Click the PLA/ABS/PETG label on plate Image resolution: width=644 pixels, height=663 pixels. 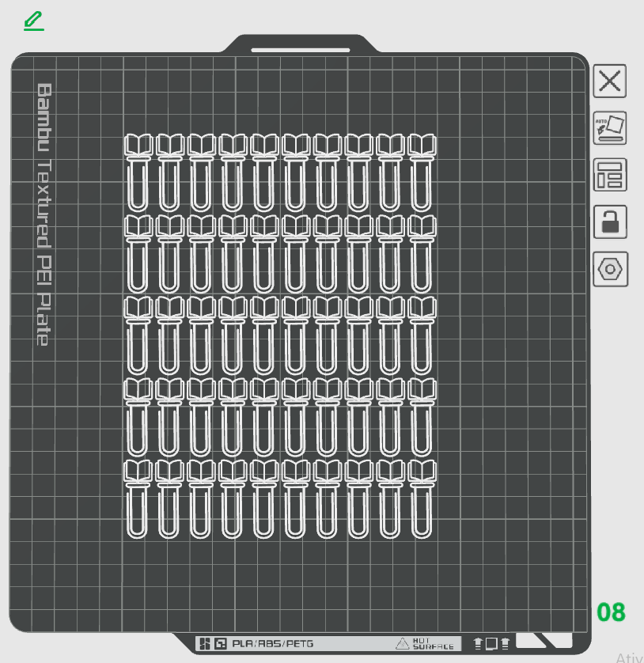click(273, 643)
